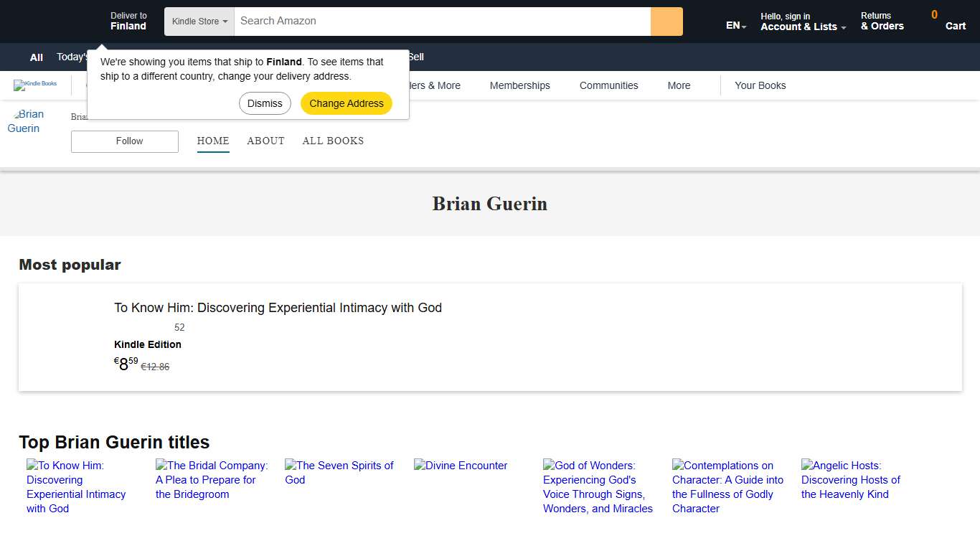The width and height of the screenshot is (980, 551).
Task: Click the Change Address button
Action: pyautogui.click(x=346, y=103)
